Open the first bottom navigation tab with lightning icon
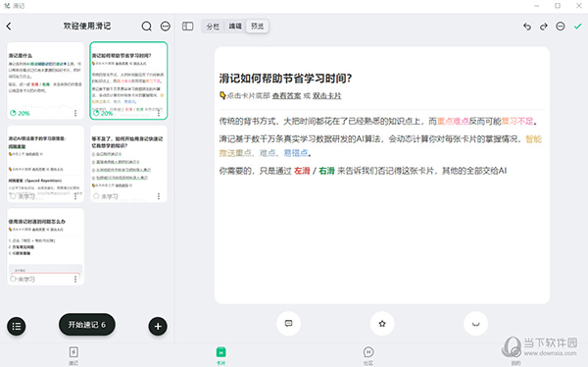The image size is (588, 367). click(x=73, y=355)
